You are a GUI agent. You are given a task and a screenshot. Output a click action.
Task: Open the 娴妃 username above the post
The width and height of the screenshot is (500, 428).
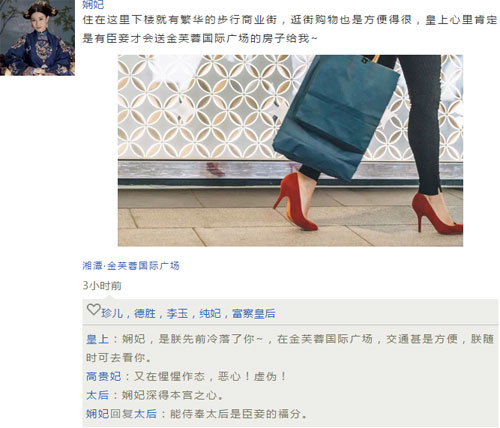(x=93, y=4)
